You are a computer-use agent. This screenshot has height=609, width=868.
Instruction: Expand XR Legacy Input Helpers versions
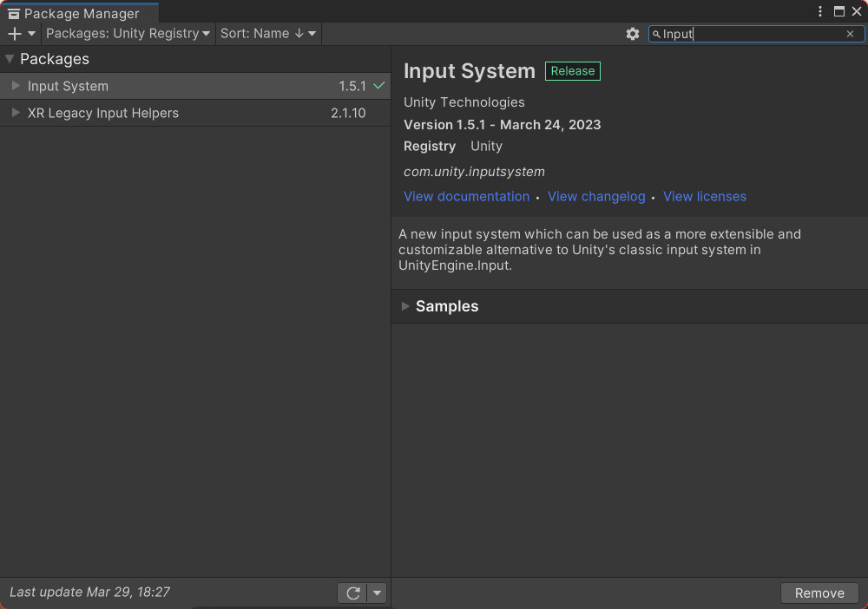pyautogui.click(x=16, y=113)
